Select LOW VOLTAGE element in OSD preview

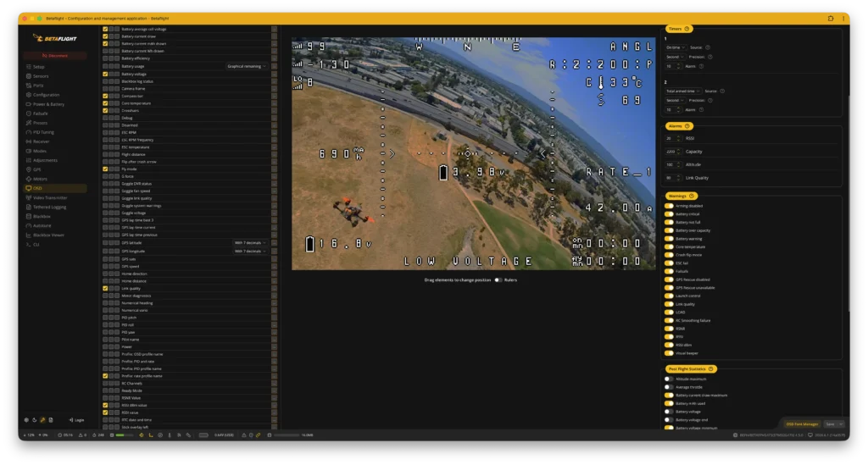point(468,261)
